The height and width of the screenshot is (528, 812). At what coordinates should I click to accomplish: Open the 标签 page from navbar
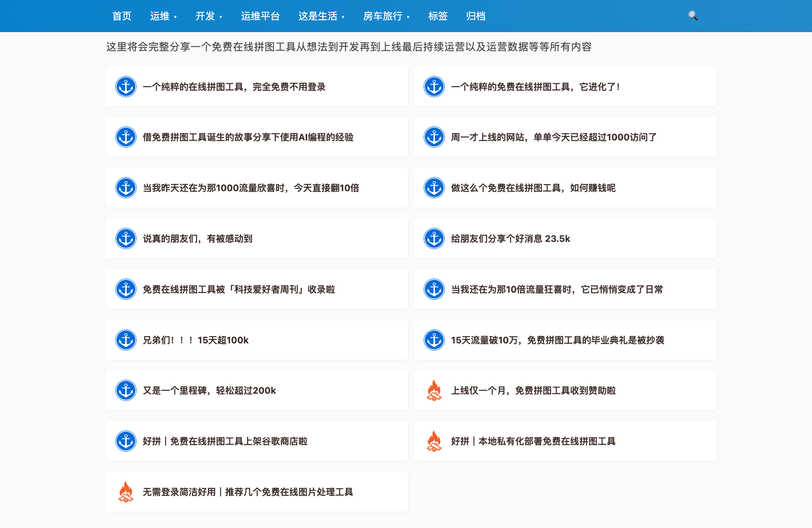coord(438,16)
